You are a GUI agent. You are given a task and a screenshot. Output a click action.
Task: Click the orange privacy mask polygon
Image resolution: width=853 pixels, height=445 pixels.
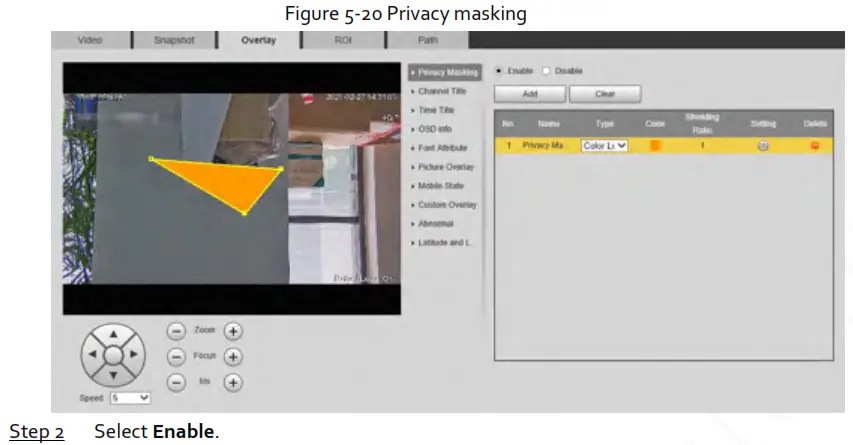228,182
